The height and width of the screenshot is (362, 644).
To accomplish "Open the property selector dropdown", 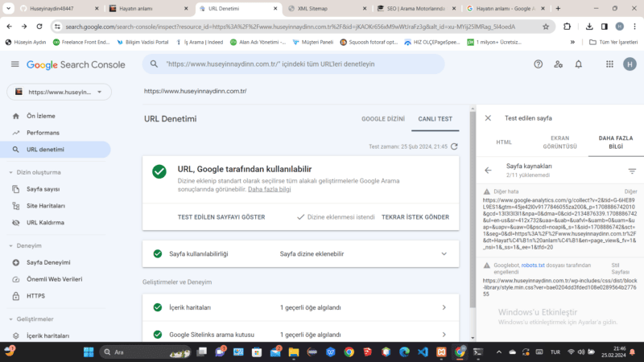I will pos(58,91).
